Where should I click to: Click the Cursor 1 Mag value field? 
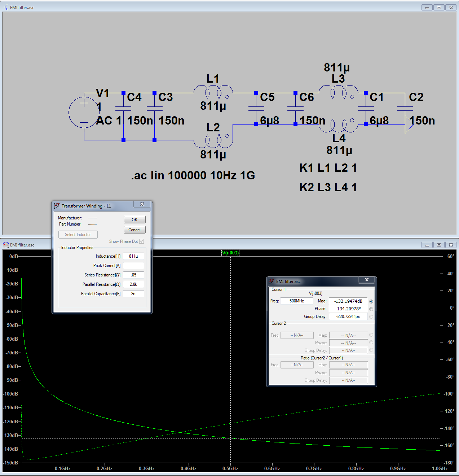click(x=348, y=301)
